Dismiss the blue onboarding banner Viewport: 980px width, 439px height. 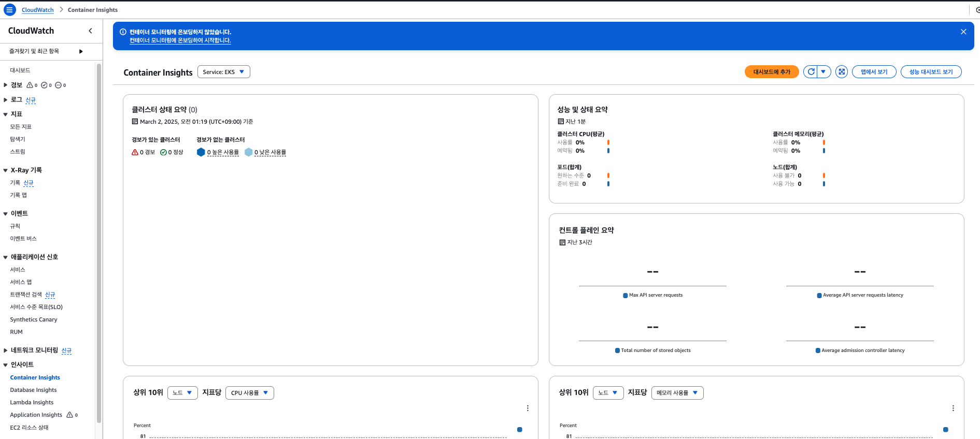coord(963,32)
